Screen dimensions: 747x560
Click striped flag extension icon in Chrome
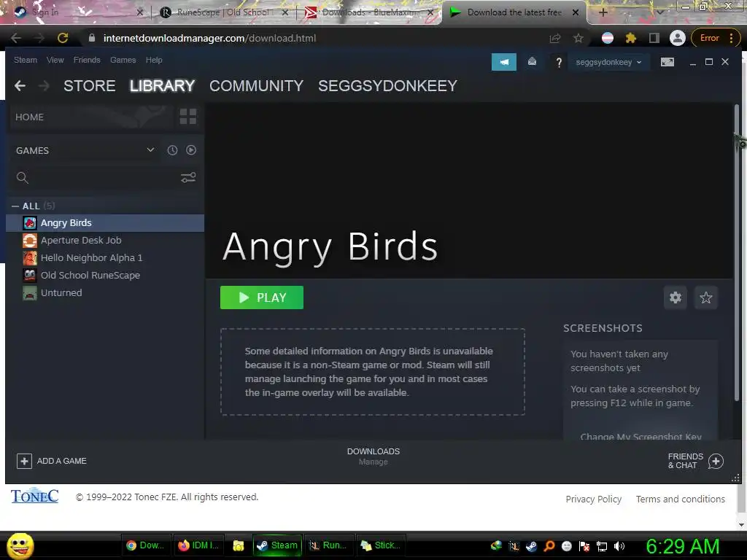click(x=608, y=38)
